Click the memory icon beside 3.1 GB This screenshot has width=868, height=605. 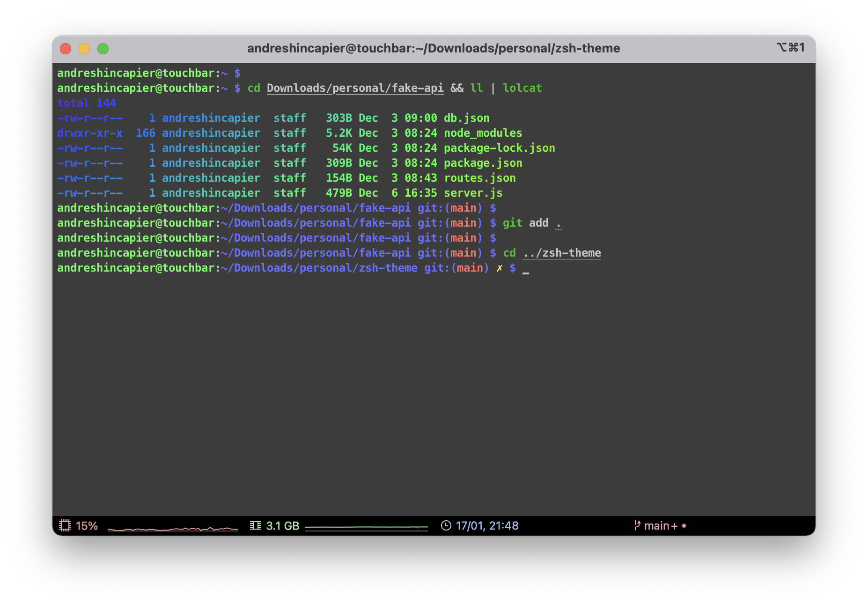[255, 525]
